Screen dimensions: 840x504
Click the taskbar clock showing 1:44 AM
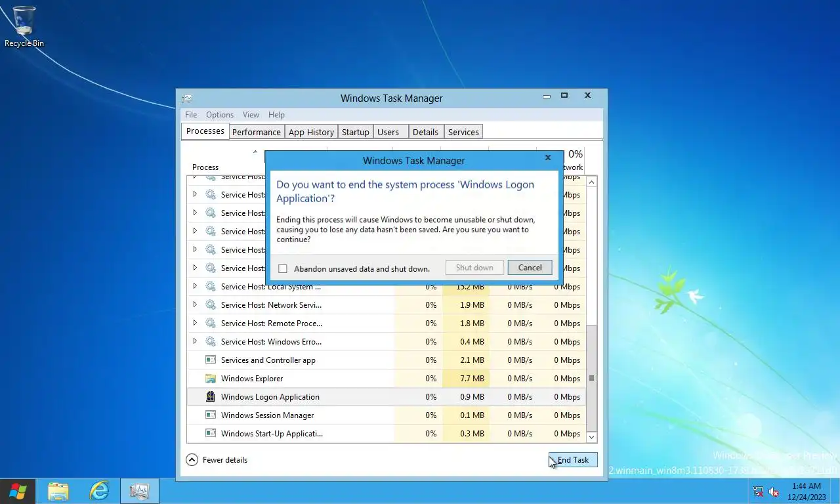(807, 492)
